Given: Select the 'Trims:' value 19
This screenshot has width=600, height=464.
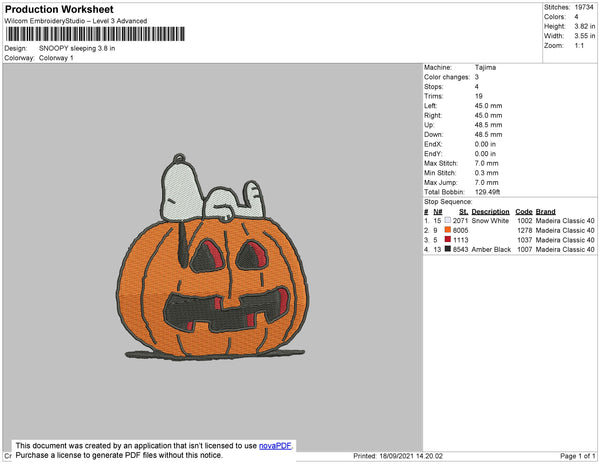Looking at the screenshot, I should tap(478, 96).
